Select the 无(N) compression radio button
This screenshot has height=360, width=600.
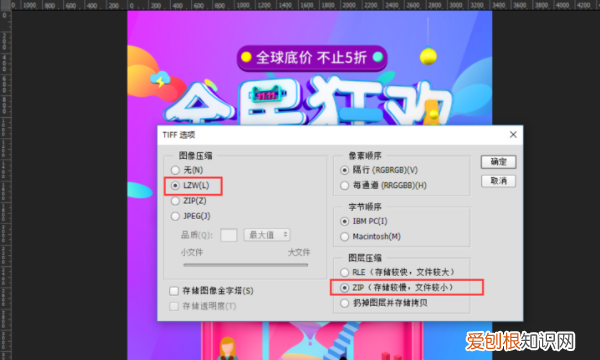coord(175,170)
